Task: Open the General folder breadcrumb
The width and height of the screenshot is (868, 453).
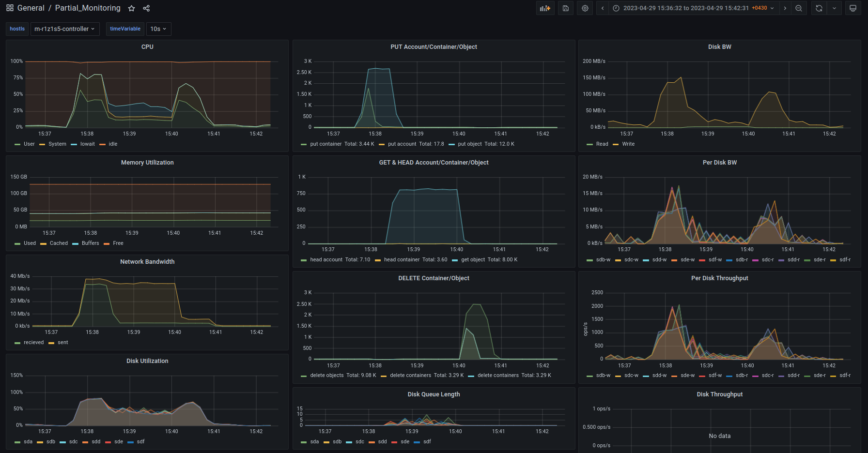Action: [x=31, y=8]
